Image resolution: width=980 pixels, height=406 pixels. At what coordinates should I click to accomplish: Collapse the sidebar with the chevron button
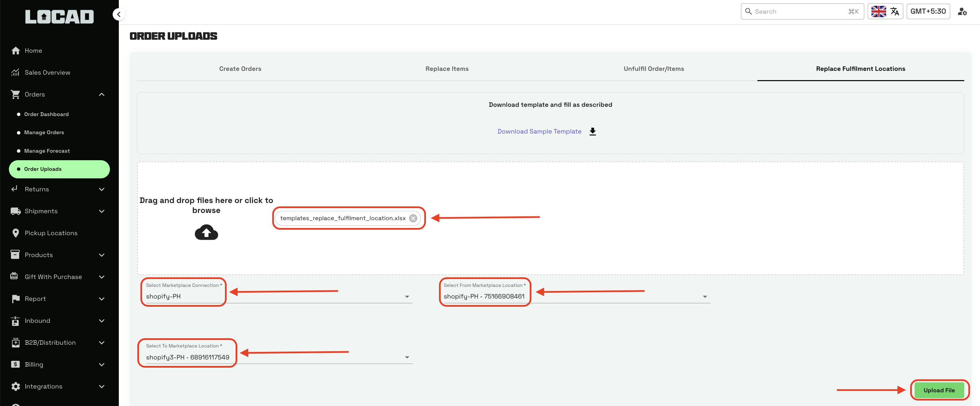click(119, 14)
